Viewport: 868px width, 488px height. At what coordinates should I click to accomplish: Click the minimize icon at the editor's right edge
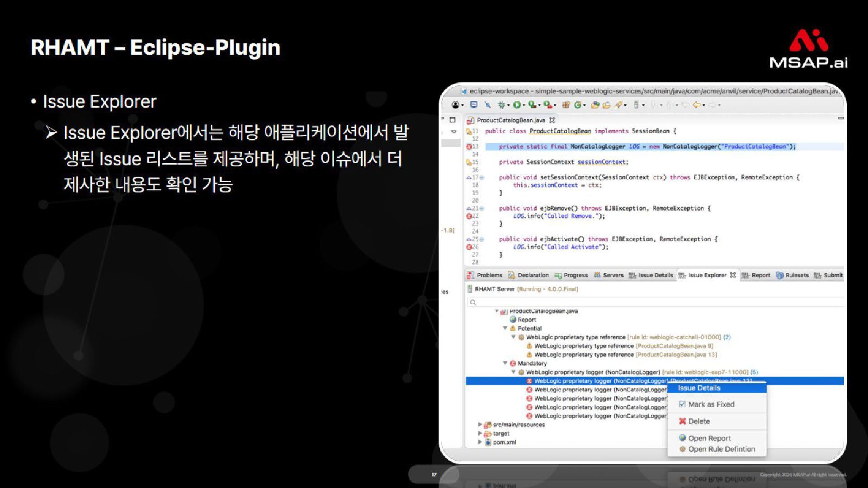tap(841, 118)
